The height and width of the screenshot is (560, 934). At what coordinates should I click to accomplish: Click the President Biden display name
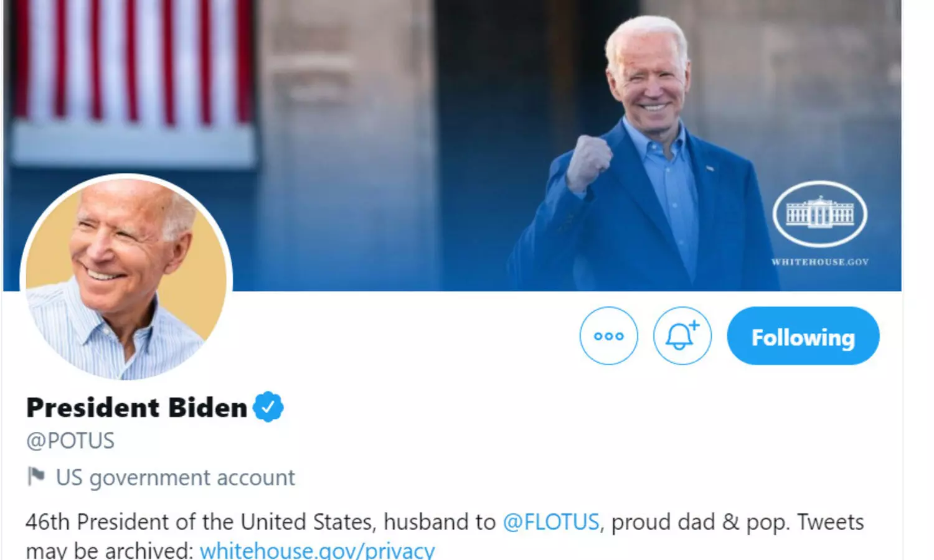[137, 408]
